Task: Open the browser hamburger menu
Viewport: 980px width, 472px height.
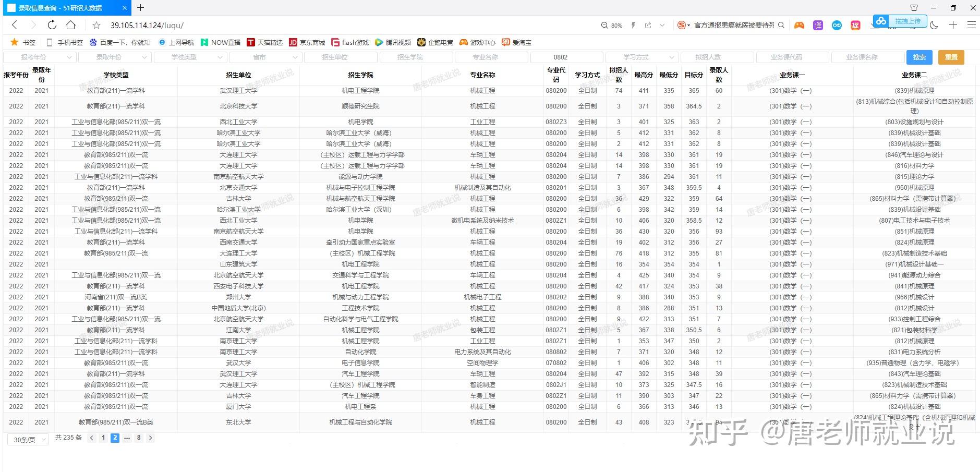Action: coord(972,25)
